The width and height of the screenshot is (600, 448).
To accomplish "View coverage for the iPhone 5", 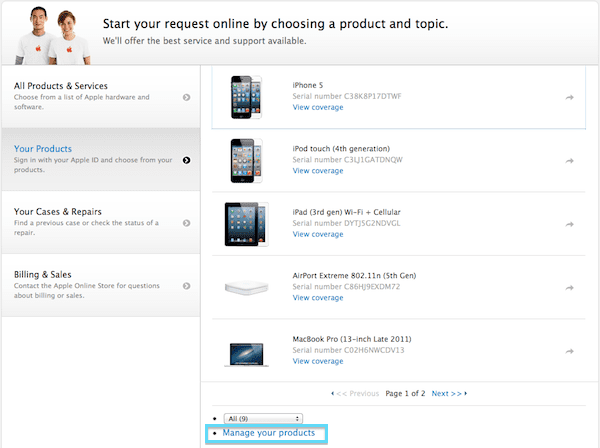I will click(318, 108).
